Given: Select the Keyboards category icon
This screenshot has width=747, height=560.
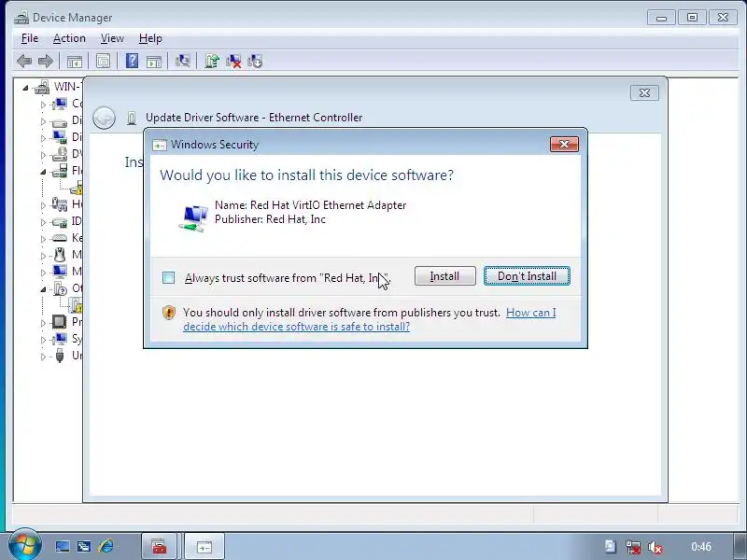Looking at the screenshot, I should (x=60, y=238).
